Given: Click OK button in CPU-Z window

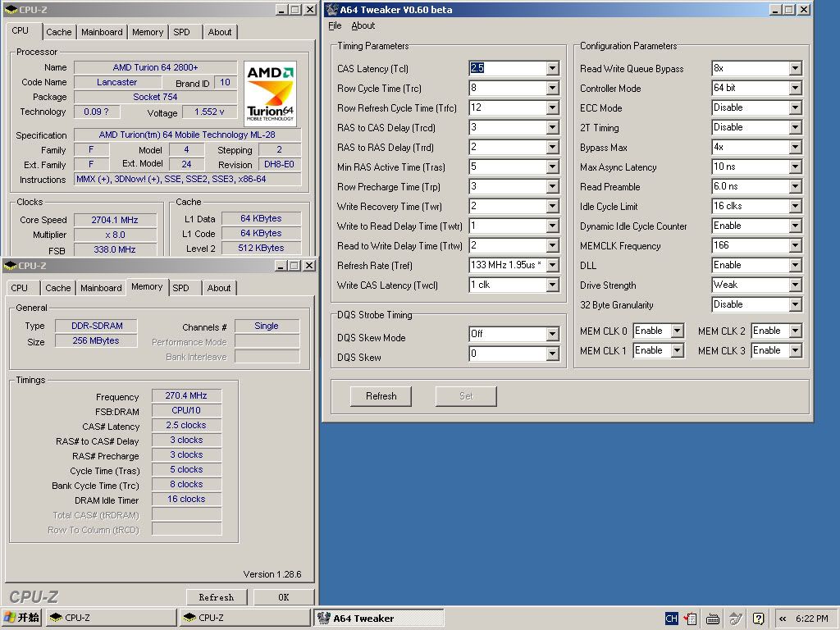Looking at the screenshot, I should click(x=283, y=597).
